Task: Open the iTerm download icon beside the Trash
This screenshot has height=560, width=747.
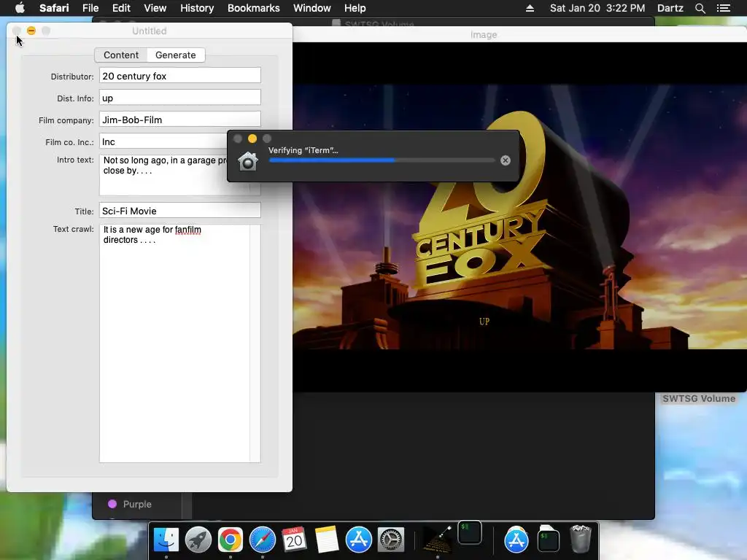Action: pyautogui.click(x=549, y=540)
